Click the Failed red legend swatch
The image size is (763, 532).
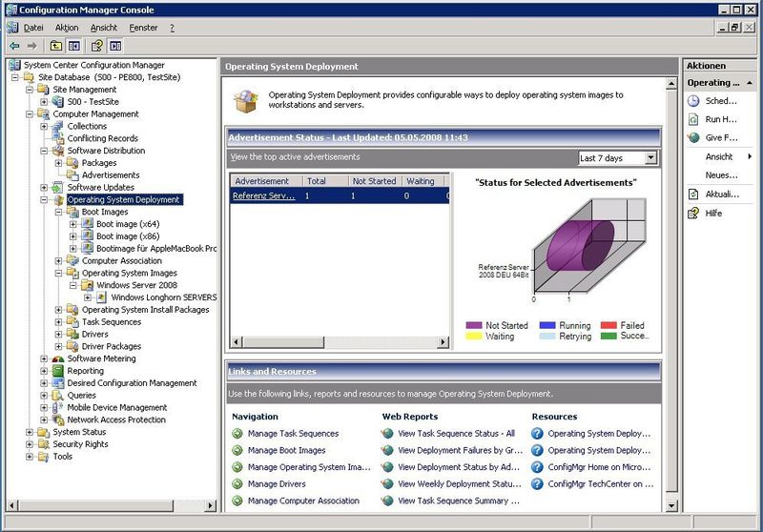pyautogui.click(x=608, y=325)
